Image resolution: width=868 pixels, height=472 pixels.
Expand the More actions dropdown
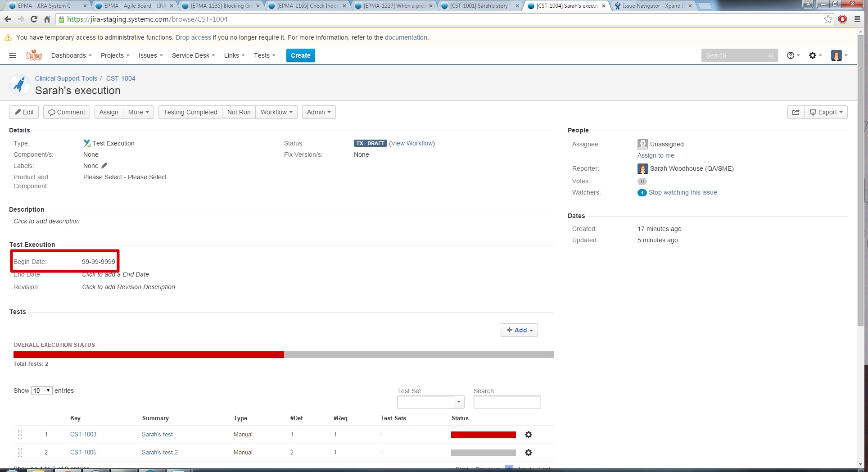click(138, 112)
